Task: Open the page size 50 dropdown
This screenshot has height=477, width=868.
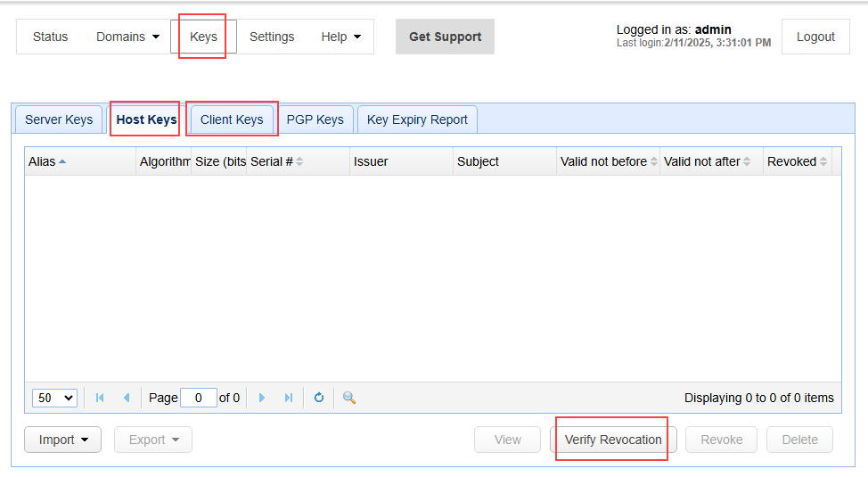Action: pyautogui.click(x=54, y=398)
